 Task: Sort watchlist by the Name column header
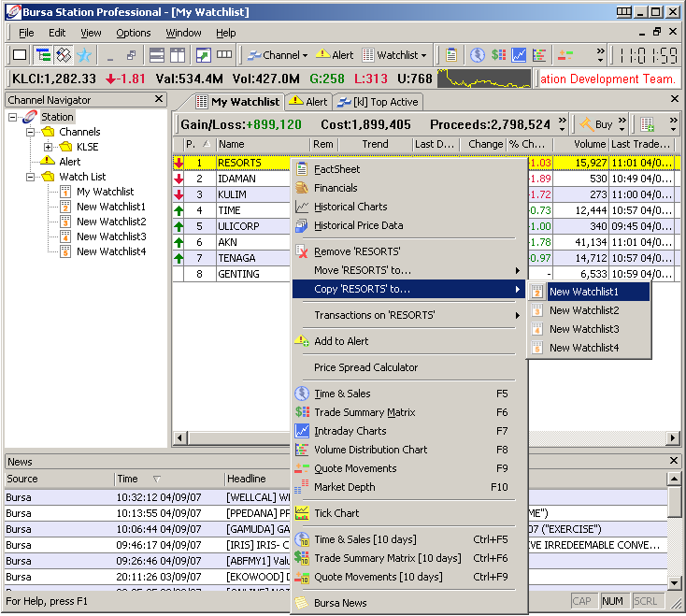263,144
